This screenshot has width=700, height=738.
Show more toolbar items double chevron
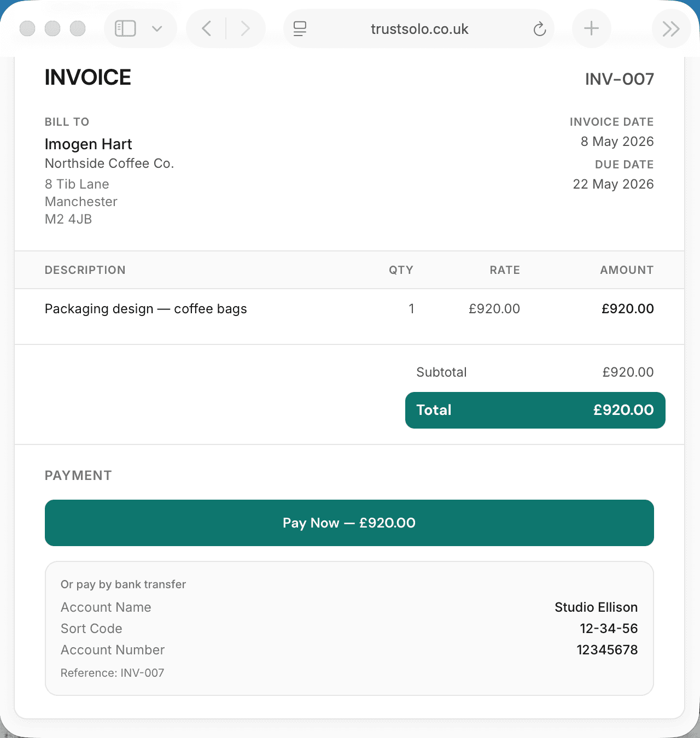671,28
